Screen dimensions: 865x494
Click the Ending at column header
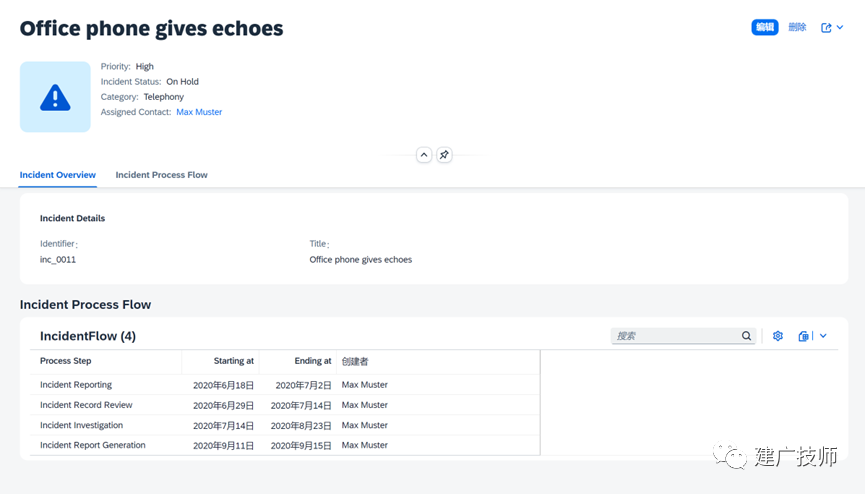(298, 362)
